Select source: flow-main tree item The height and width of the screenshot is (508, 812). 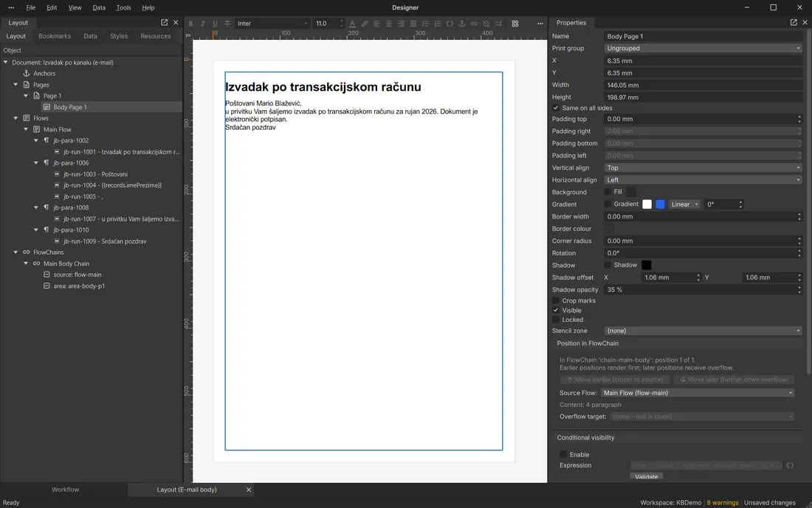coord(78,275)
